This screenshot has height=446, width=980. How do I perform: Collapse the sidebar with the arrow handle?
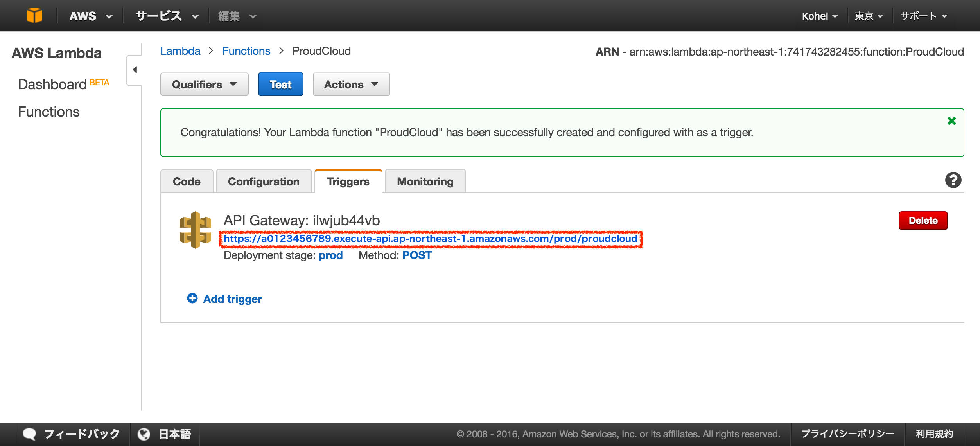(135, 70)
